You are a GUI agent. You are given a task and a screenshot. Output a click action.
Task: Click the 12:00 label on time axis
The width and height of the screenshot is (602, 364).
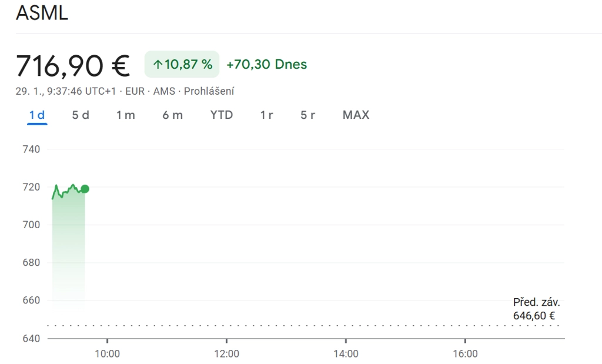(226, 353)
